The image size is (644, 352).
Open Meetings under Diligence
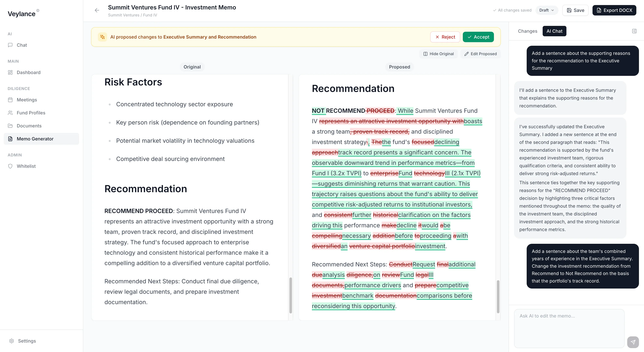pos(27,100)
